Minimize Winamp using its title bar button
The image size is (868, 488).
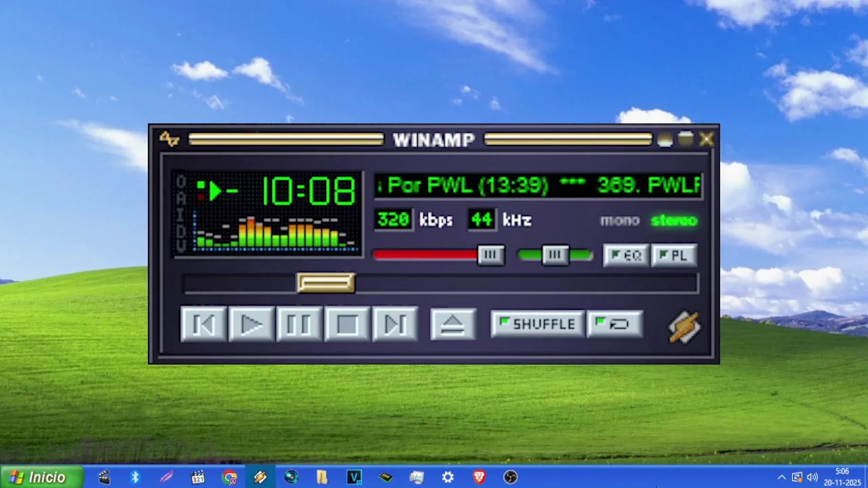(x=665, y=139)
